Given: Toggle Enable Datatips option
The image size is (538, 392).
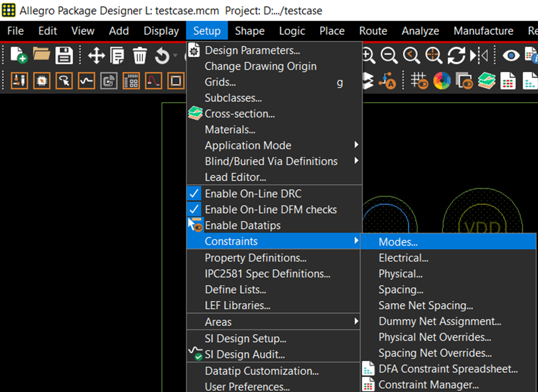Looking at the screenshot, I should 242,225.
